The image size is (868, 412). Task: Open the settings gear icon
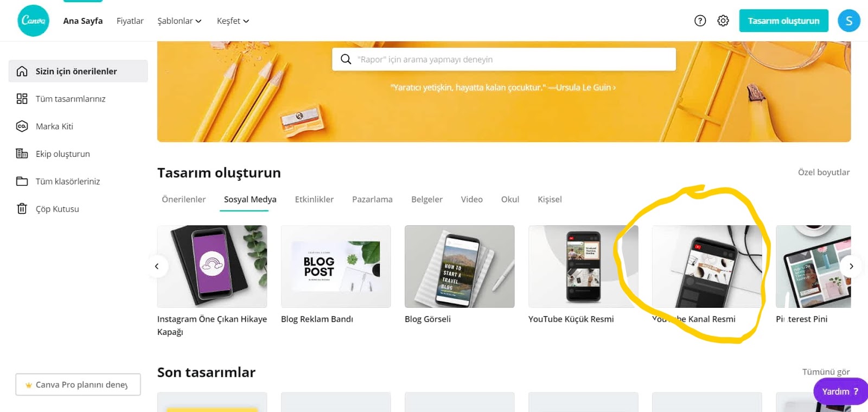(723, 21)
